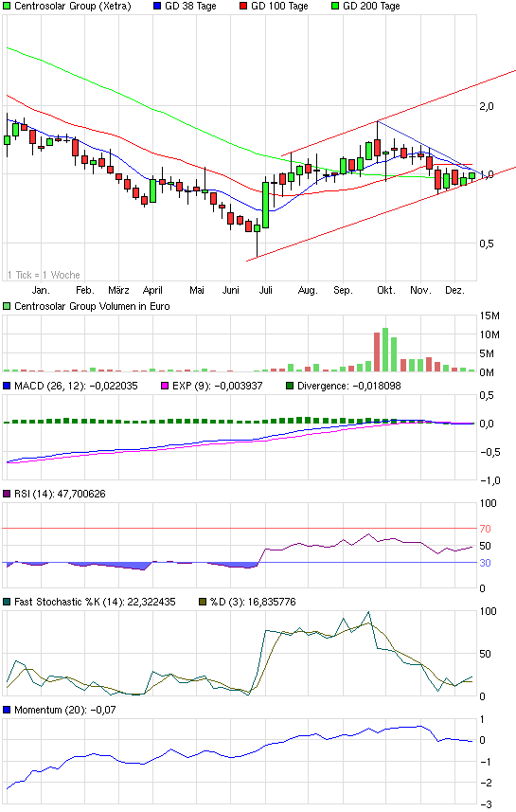Click the red GD 100 Tage legend swatch

pyautogui.click(x=243, y=7)
